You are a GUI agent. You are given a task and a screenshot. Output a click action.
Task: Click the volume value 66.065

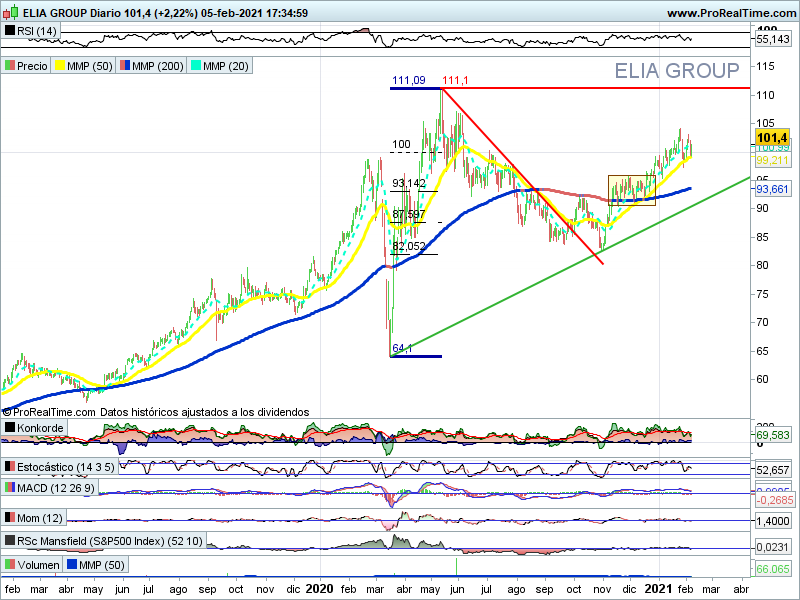click(772, 569)
